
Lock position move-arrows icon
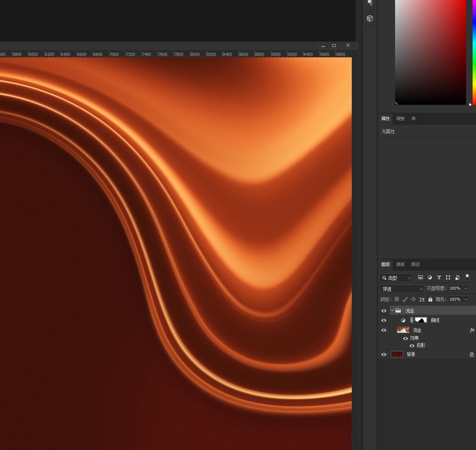click(414, 299)
